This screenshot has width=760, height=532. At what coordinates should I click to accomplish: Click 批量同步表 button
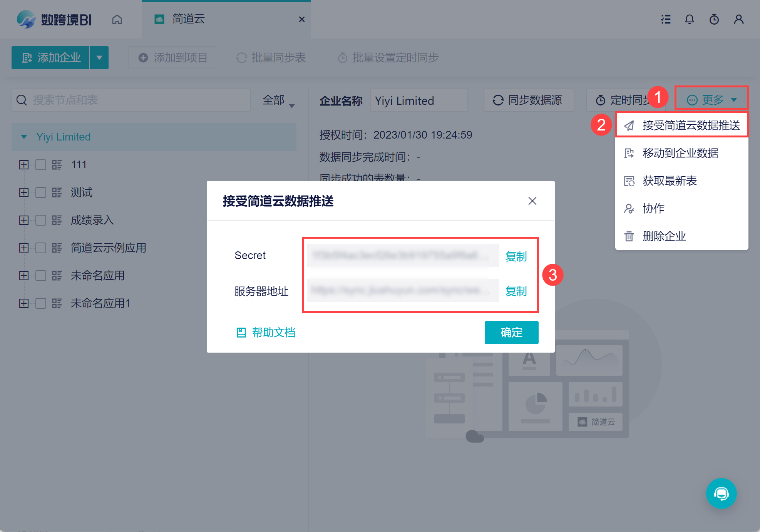(271, 58)
